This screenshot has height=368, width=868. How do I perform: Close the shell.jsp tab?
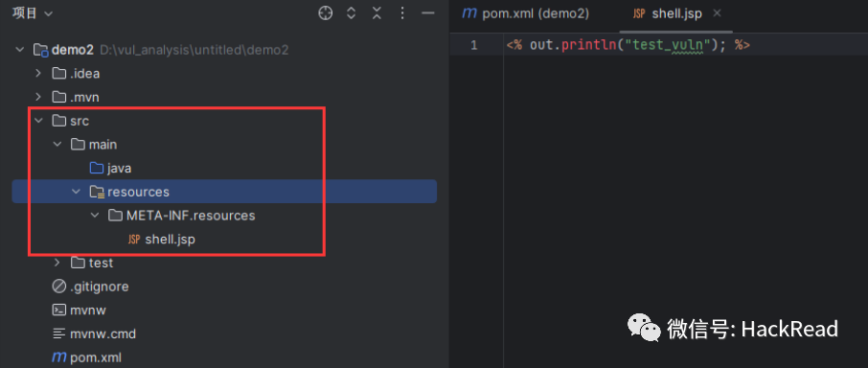[717, 13]
